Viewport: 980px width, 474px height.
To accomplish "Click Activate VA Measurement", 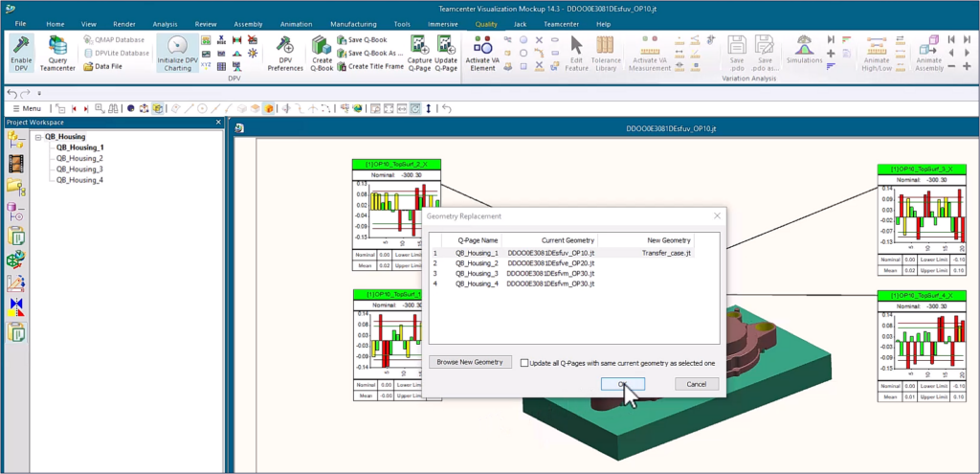I will pyautogui.click(x=650, y=54).
